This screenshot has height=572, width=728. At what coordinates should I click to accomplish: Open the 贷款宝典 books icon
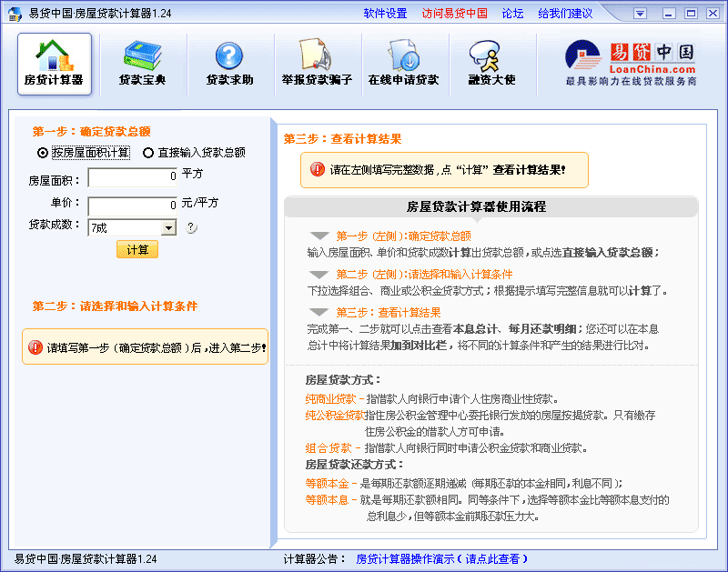pyautogui.click(x=142, y=64)
